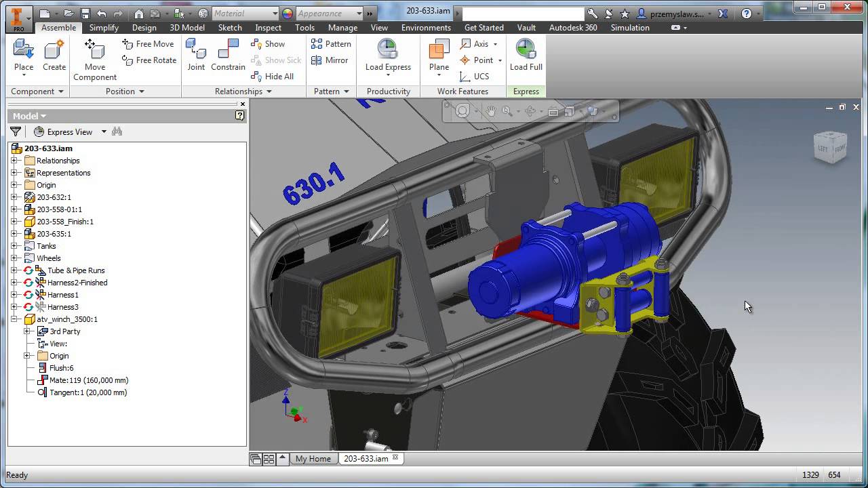Select the Constrain tool
Screen dimensions: 868x488
[x=228, y=56]
